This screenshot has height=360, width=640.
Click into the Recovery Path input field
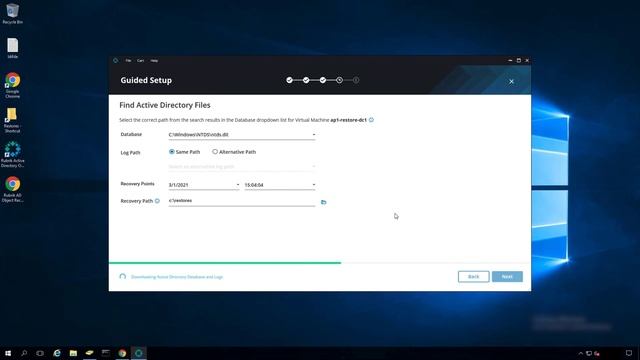[242, 201]
